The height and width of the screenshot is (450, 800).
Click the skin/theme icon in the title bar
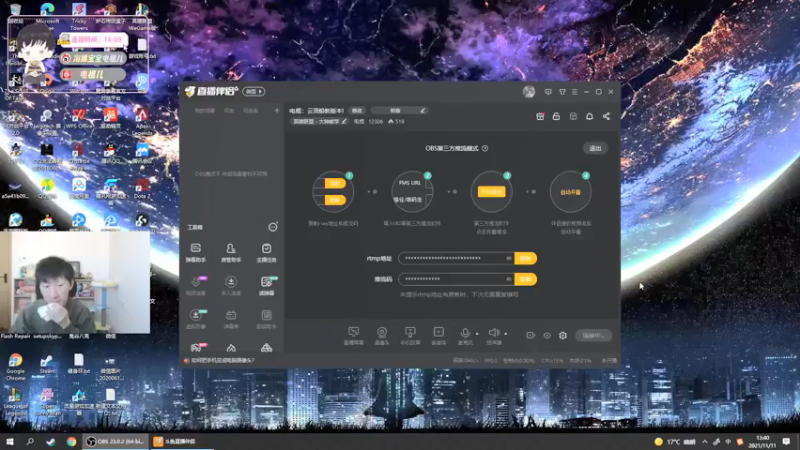click(562, 92)
